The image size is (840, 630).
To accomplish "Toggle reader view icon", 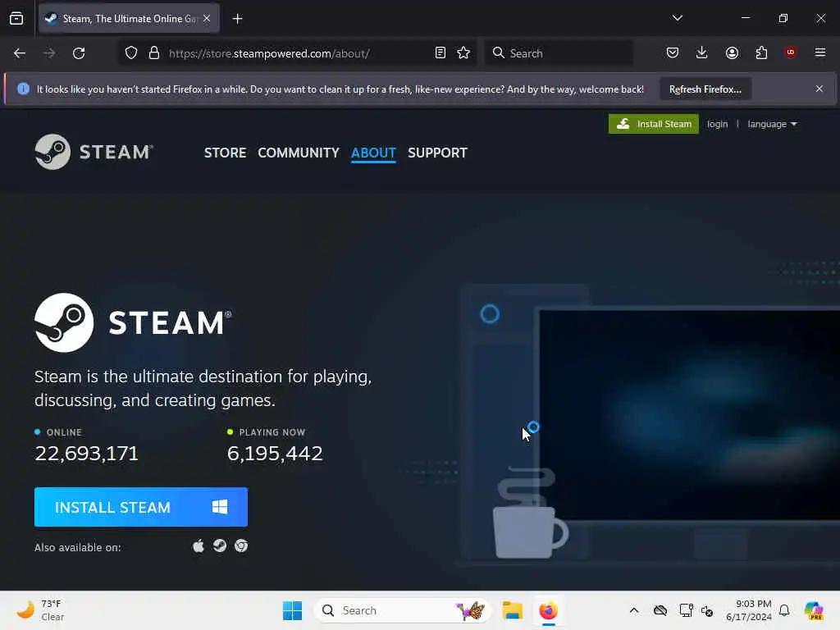I will point(441,53).
